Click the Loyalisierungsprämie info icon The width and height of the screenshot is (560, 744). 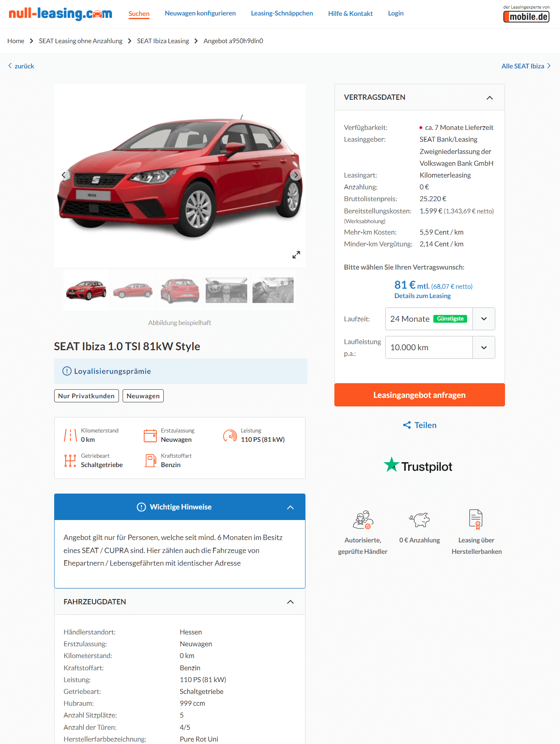(x=67, y=371)
